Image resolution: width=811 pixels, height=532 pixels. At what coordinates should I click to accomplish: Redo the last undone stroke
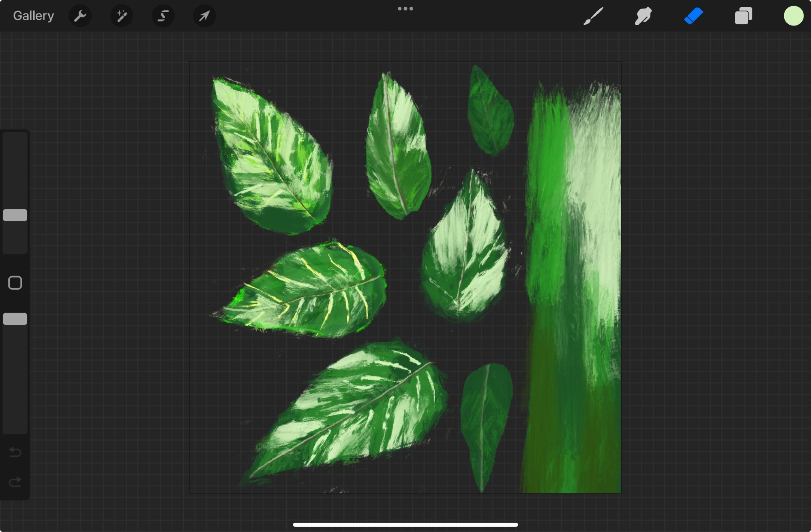coord(15,482)
